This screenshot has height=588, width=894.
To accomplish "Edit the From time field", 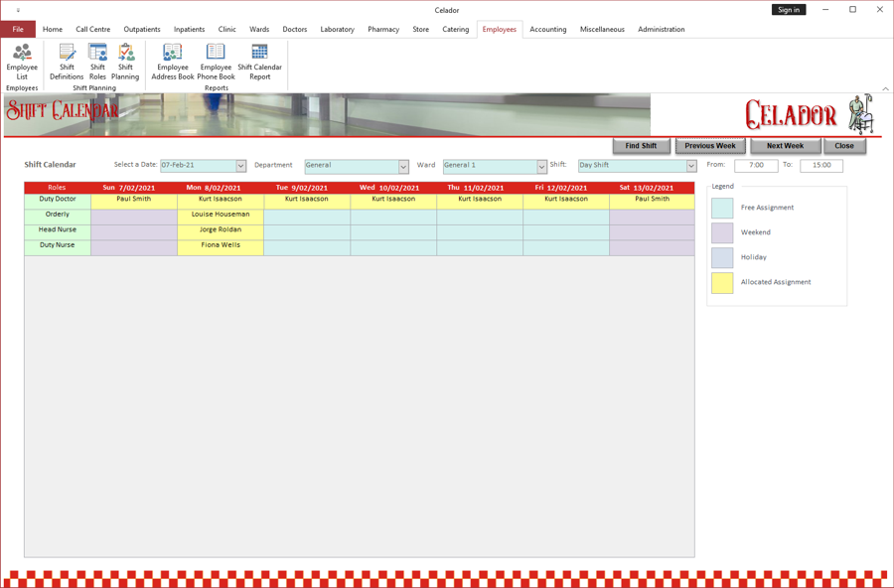I will tap(755, 166).
